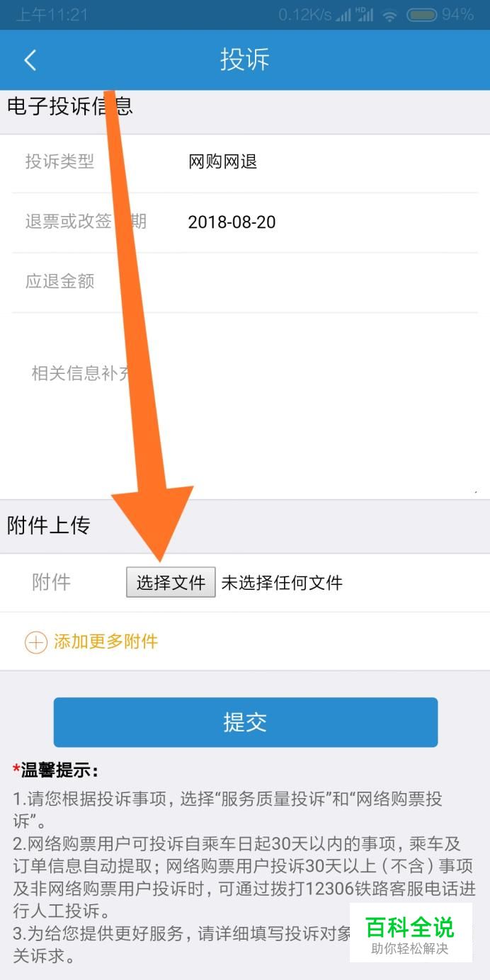490x980 pixels.
Task: Click 添加更多附件 link
Action: [x=106, y=642]
